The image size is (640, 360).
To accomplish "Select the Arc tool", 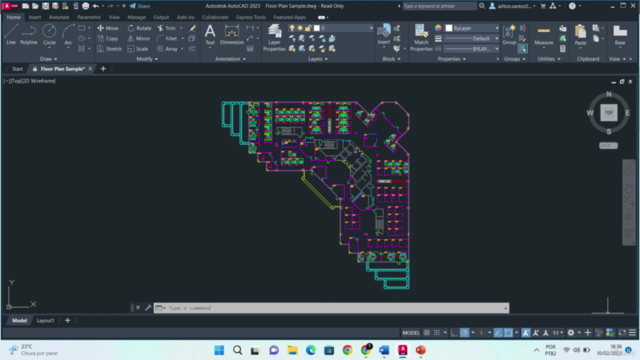I will pyautogui.click(x=68, y=35).
